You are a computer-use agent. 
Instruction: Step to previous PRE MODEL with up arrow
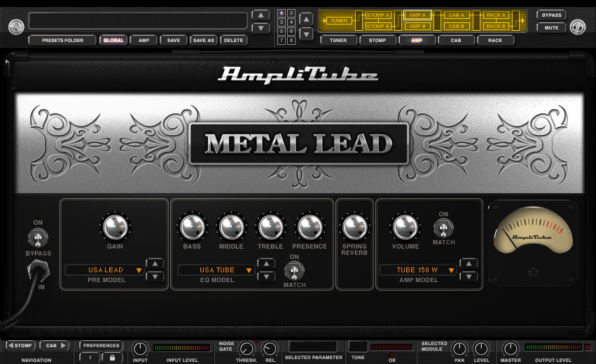tap(155, 263)
